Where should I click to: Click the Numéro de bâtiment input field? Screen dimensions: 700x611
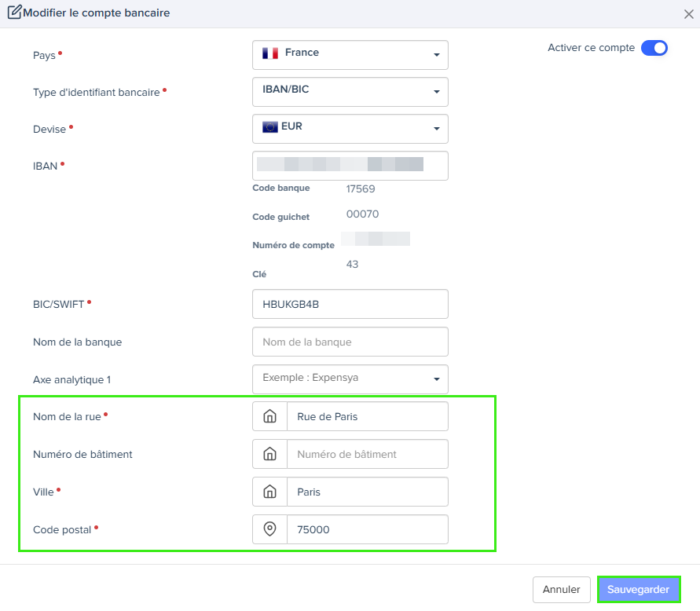[x=368, y=454]
